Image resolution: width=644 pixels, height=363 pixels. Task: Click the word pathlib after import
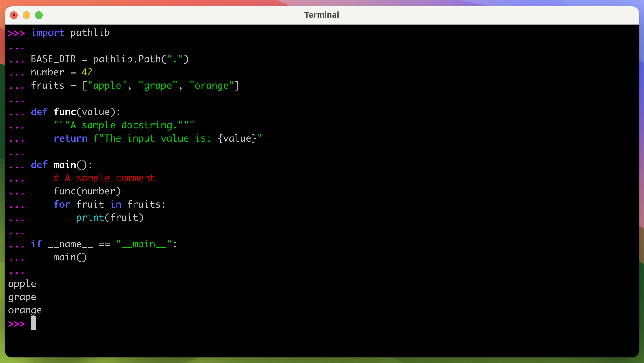pos(90,32)
